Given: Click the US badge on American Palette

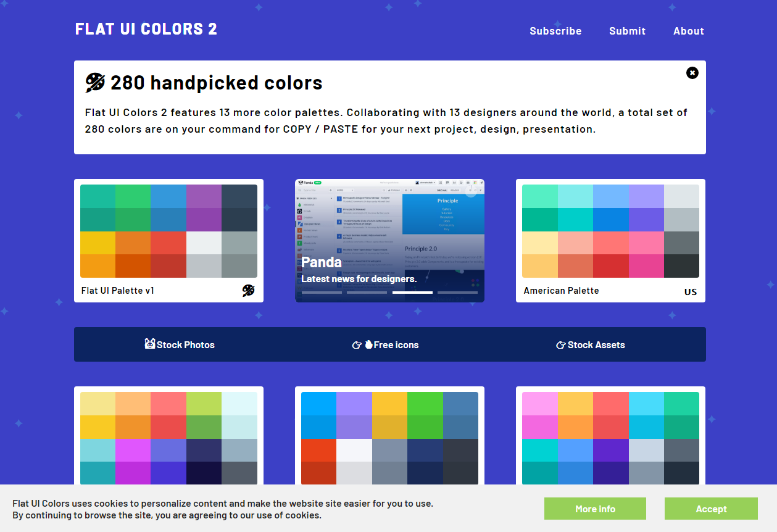Looking at the screenshot, I should (691, 291).
